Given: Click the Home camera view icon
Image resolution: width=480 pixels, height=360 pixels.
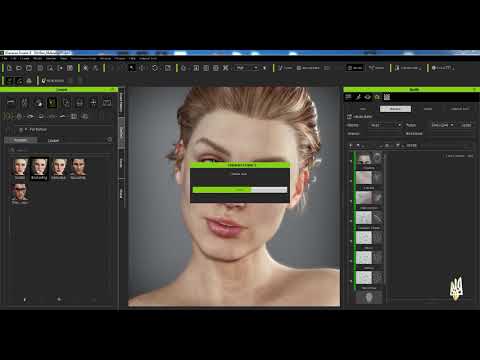Looking at the screenshot, I should coord(183,68).
